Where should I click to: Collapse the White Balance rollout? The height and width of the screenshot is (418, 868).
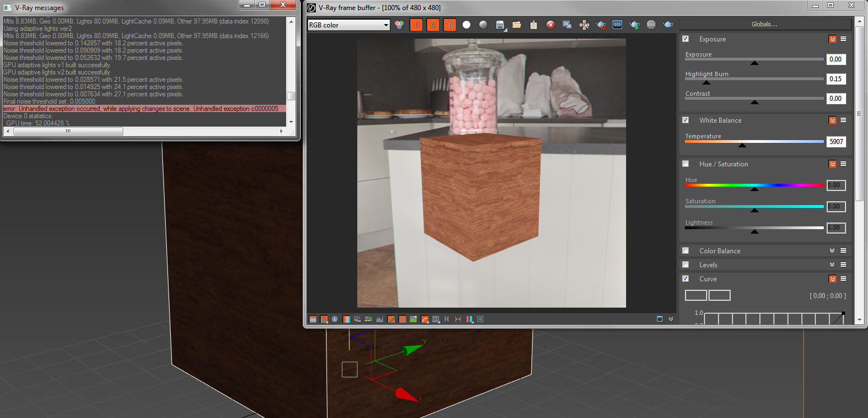click(832, 120)
